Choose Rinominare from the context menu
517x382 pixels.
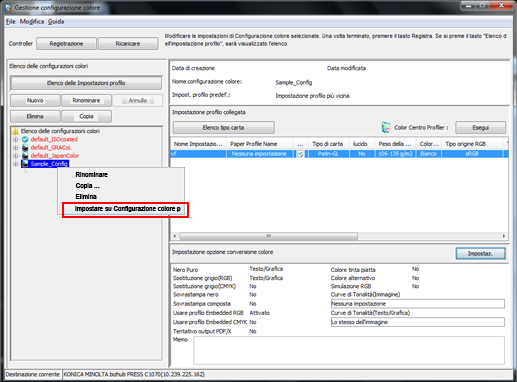coord(91,175)
